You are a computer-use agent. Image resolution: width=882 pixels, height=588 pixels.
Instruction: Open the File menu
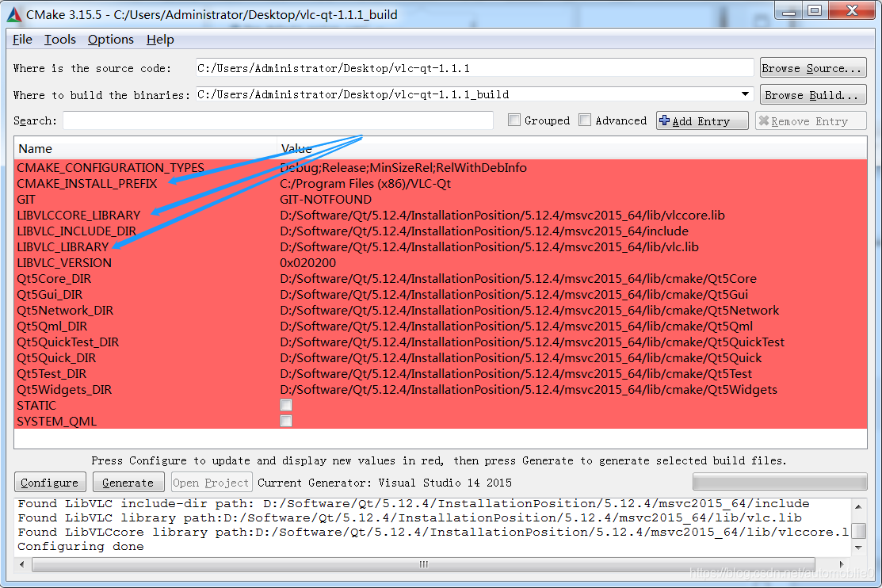click(22, 40)
